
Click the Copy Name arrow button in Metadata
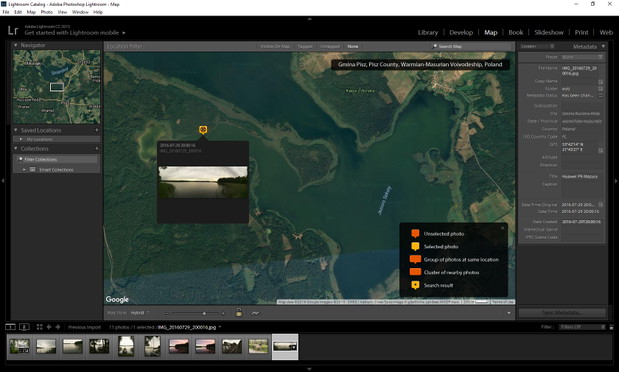[600, 82]
